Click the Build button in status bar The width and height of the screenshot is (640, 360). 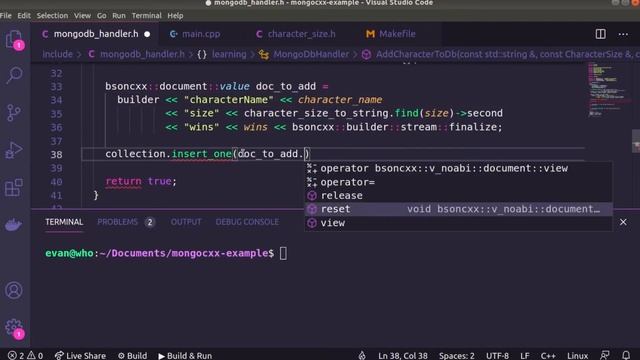tap(132, 356)
